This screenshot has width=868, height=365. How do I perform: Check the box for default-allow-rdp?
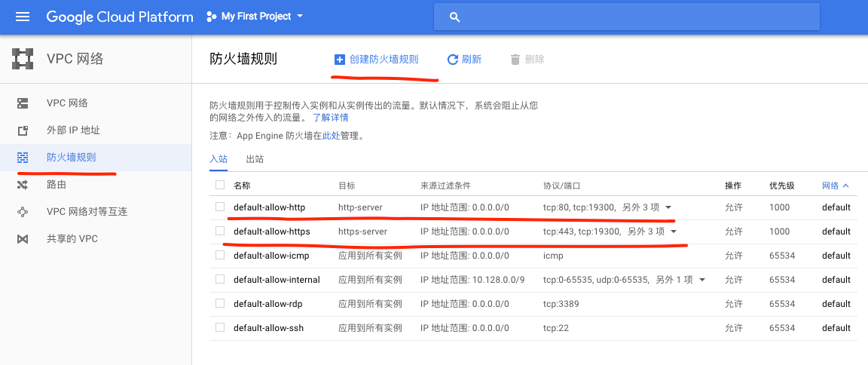(220, 303)
